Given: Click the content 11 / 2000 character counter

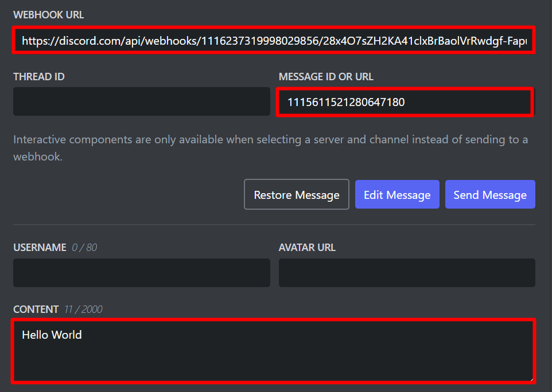Looking at the screenshot, I should tap(83, 309).
